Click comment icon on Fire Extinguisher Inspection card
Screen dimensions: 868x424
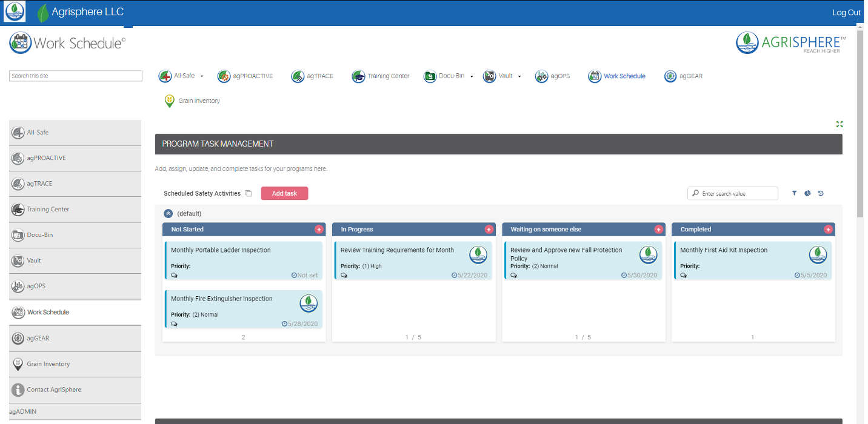pos(175,323)
